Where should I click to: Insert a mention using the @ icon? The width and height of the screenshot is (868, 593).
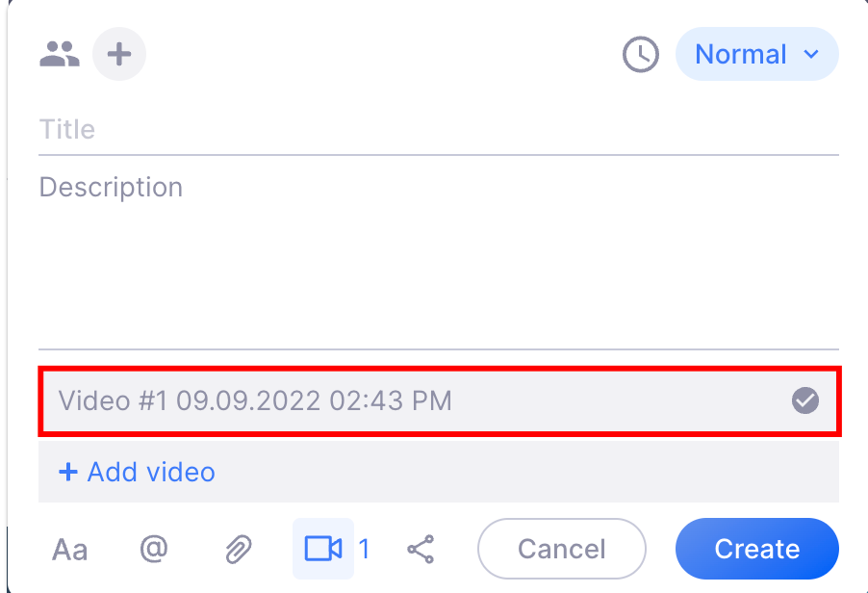[x=154, y=549]
